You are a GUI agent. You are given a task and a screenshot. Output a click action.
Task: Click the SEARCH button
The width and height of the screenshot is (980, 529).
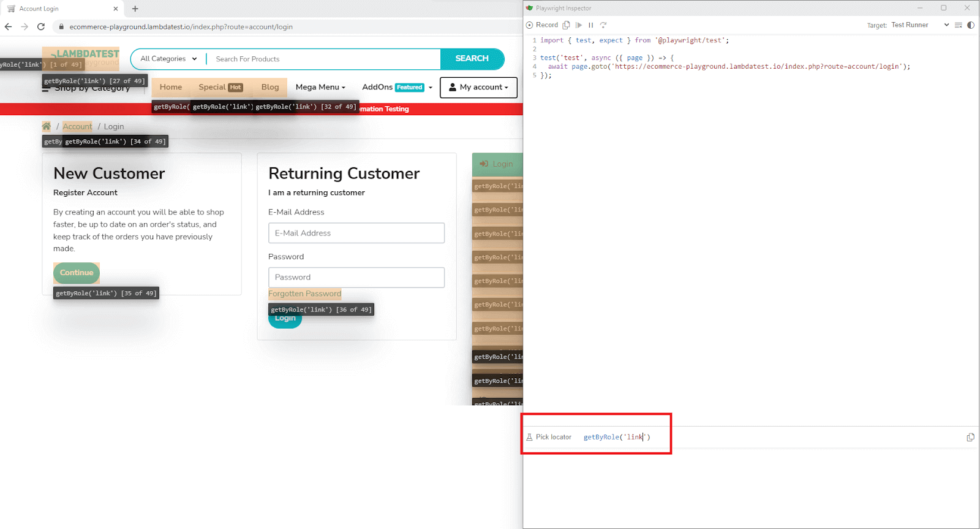click(x=472, y=58)
